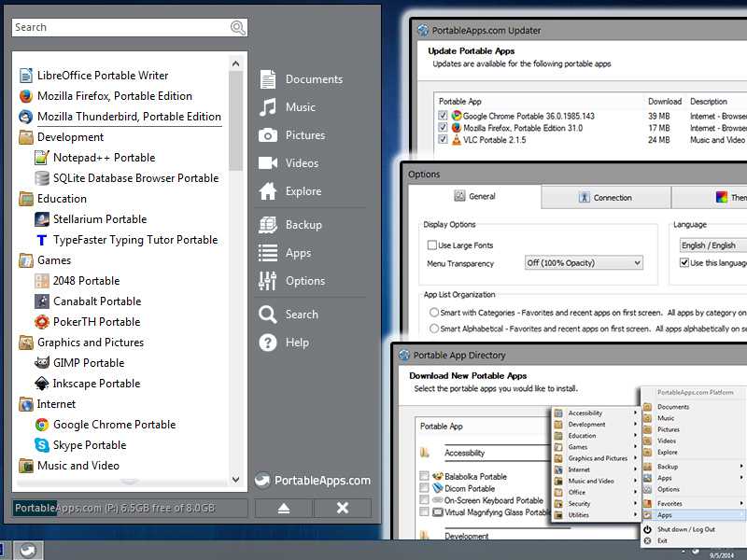
Task: Click the Help question mark icon
Action: pyautogui.click(x=268, y=343)
